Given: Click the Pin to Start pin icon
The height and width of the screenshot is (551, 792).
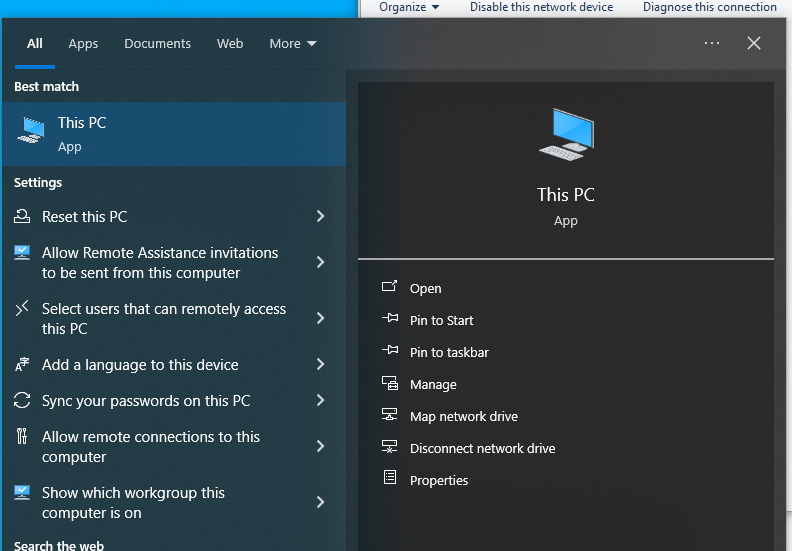Looking at the screenshot, I should [390, 320].
